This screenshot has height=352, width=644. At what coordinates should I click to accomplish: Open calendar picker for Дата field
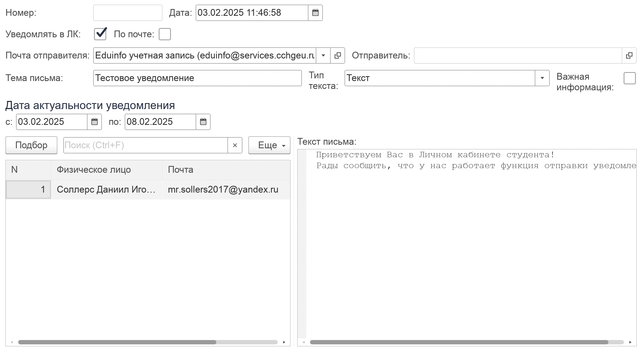[x=315, y=13]
